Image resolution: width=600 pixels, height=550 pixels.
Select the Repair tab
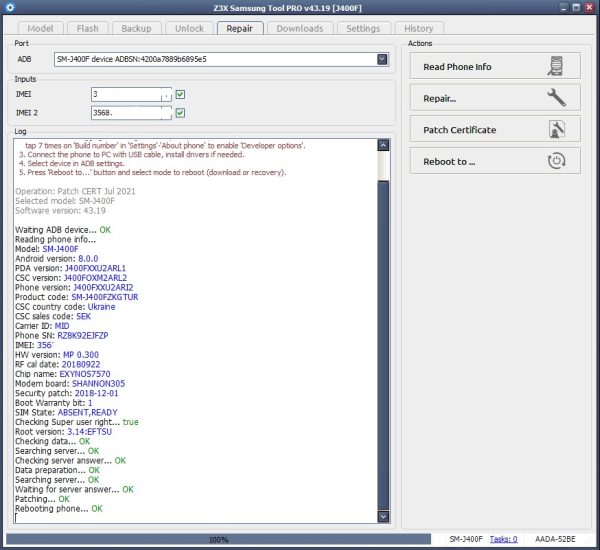240,28
